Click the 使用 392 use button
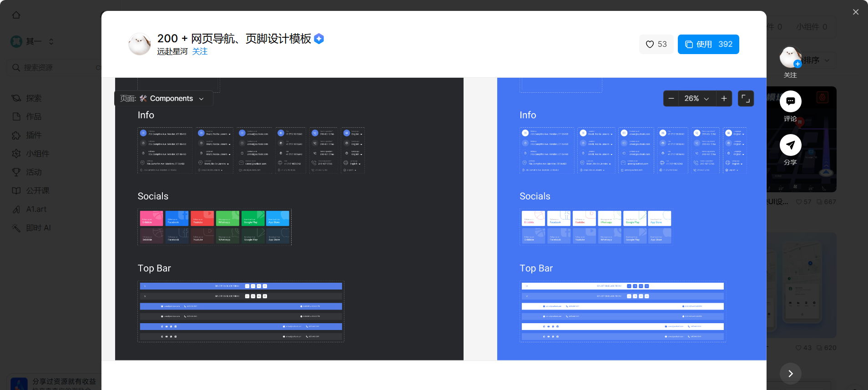Viewport: 868px width, 390px height. (708, 44)
